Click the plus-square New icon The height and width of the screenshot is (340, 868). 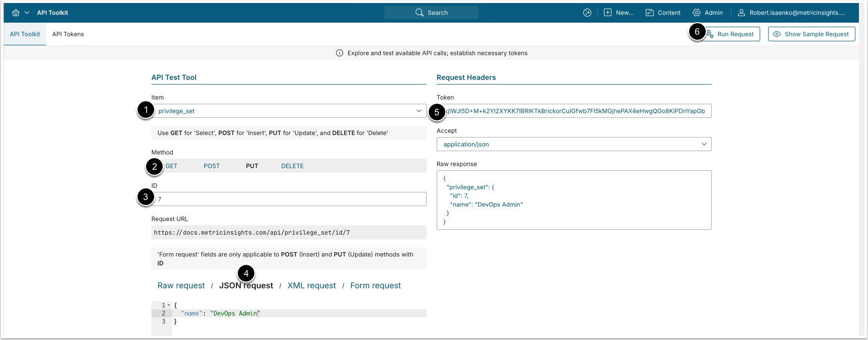(x=608, y=13)
